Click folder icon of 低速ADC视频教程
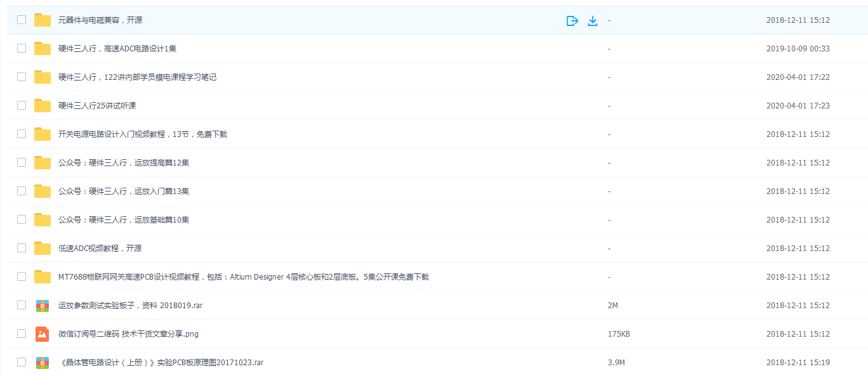Screen dimensions: 868x376 tap(43, 248)
